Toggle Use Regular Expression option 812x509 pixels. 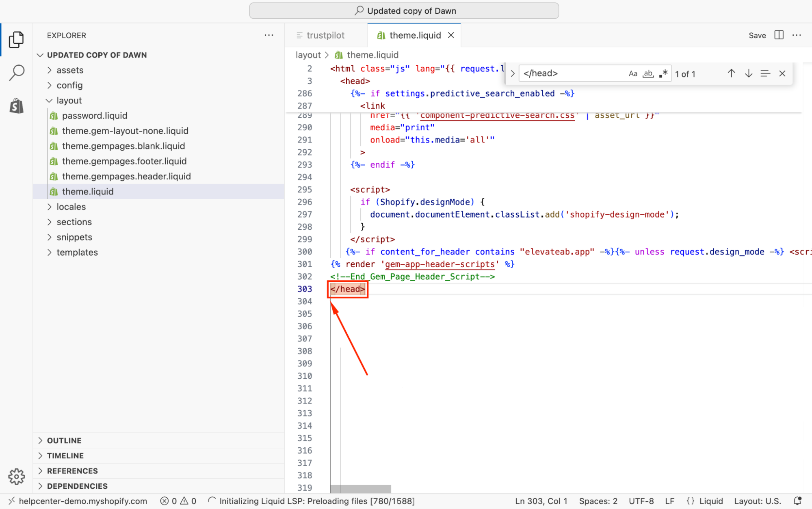(x=663, y=73)
